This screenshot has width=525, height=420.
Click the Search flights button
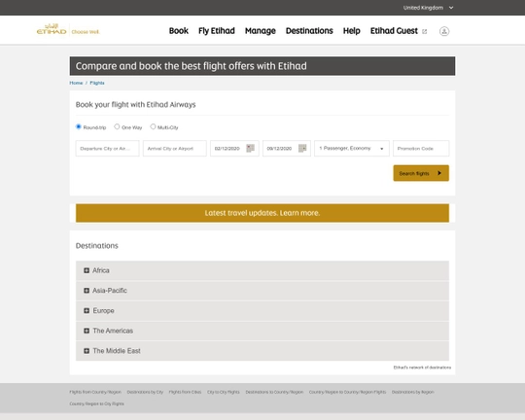pos(421,173)
